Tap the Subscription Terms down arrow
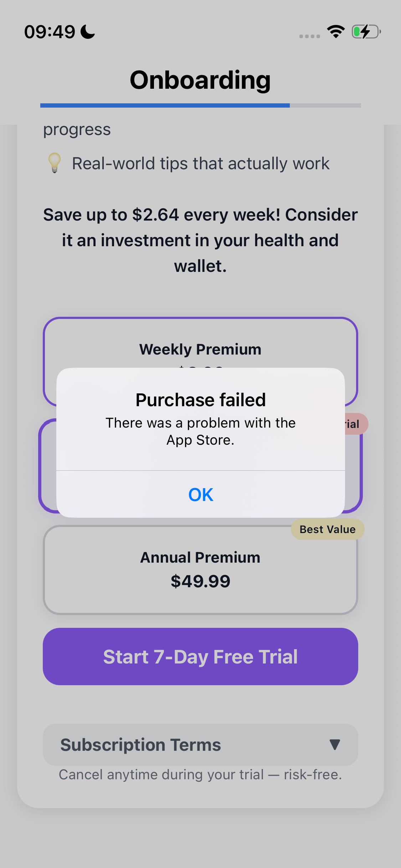Image resolution: width=401 pixels, height=868 pixels. coord(334,745)
